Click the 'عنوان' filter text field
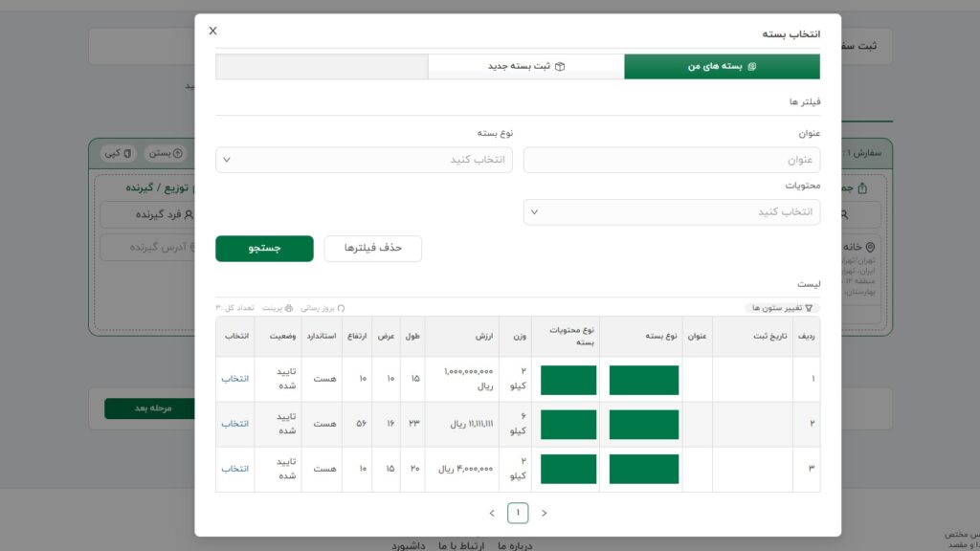 pyautogui.click(x=671, y=160)
